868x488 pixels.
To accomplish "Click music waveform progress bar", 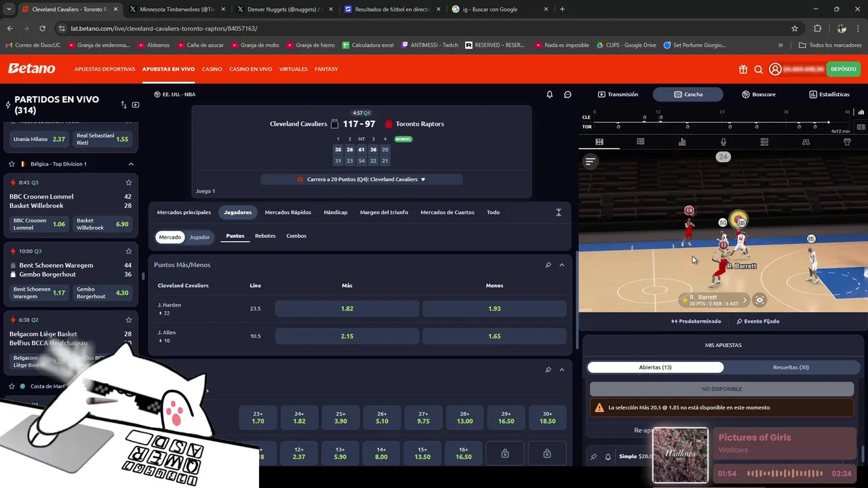I will coord(785,473).
